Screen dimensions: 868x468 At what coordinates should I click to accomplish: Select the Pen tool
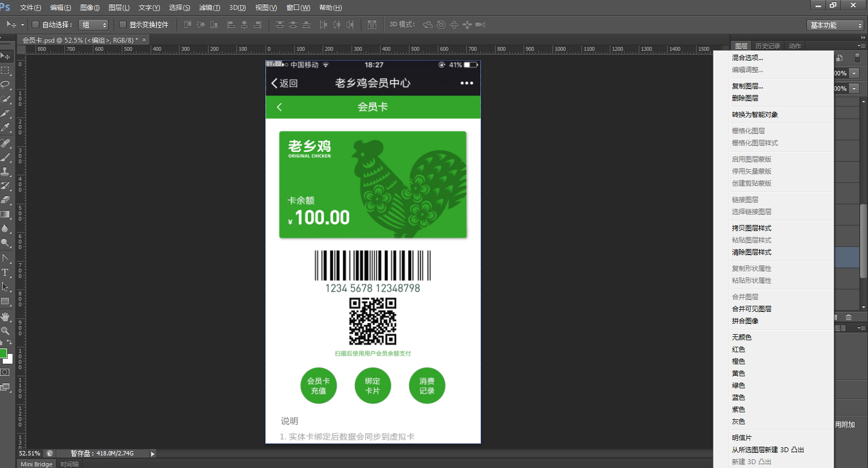click(x=5, y=258)
